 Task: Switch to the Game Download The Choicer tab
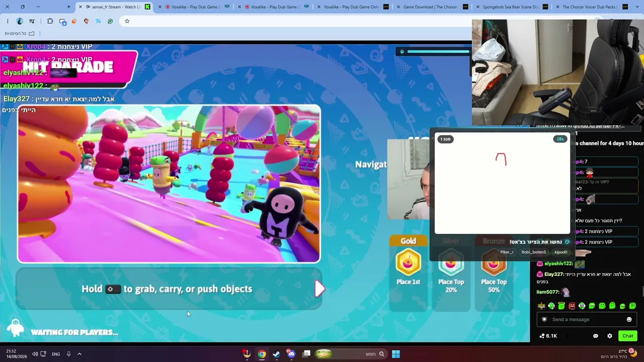pyautogui.click(x=434, y=7)
